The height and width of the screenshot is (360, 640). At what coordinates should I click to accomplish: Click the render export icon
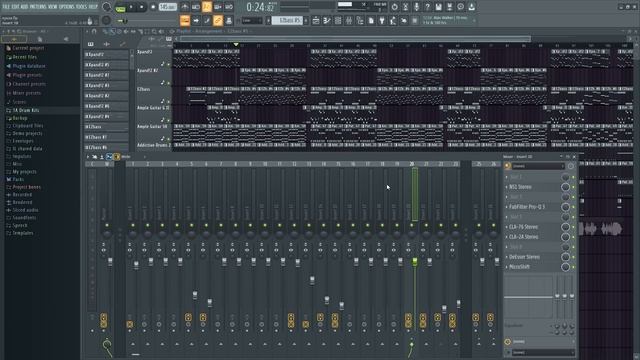point(449,7)
